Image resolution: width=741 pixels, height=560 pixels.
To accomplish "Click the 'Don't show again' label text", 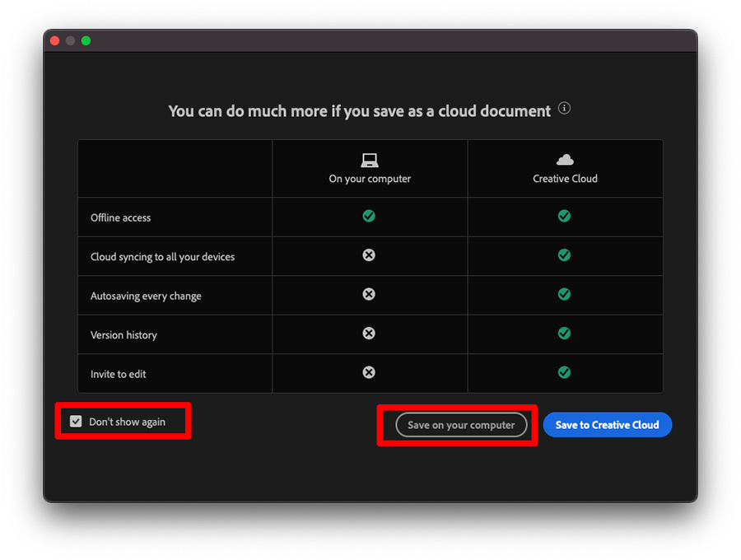I will [127, 422].
